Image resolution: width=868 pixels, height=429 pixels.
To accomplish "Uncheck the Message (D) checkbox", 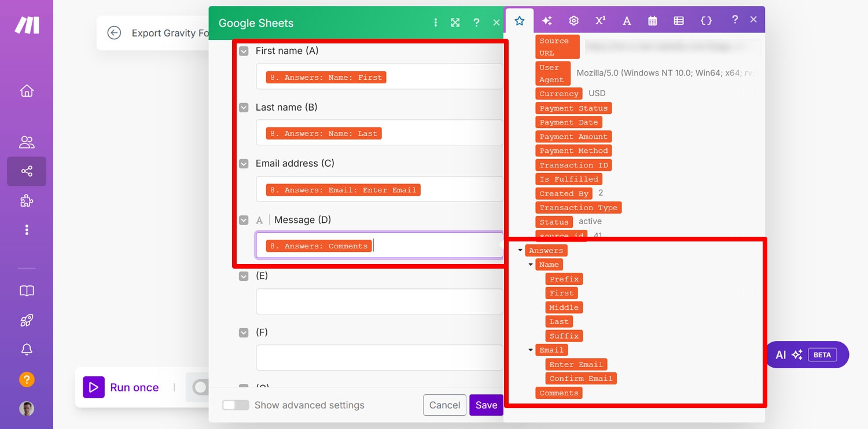I will (244, 220).
